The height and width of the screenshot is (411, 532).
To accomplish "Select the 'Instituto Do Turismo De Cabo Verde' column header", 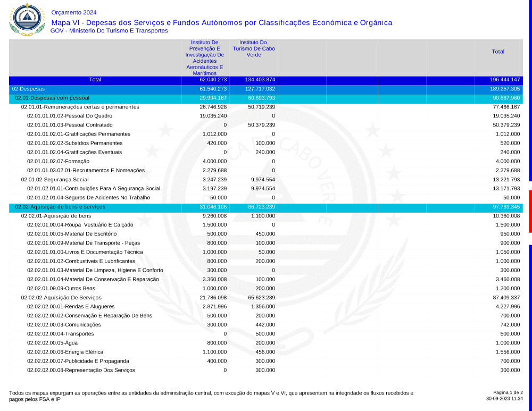I will pos(253,48).
